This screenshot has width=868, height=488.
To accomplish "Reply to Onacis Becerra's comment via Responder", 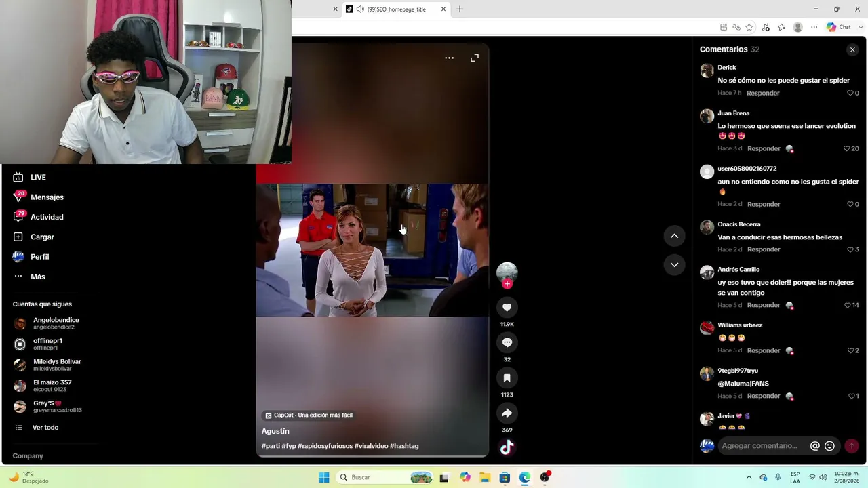I will click(763, 249).
